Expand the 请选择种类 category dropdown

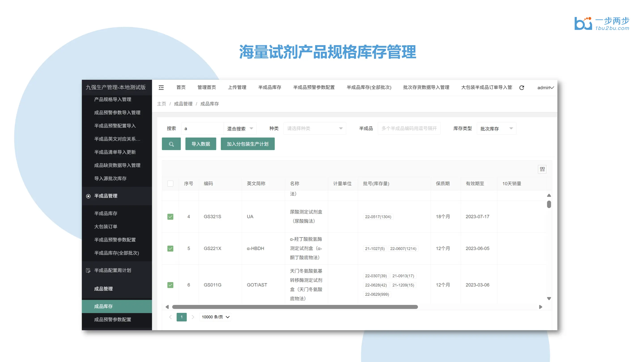[314, 128]
